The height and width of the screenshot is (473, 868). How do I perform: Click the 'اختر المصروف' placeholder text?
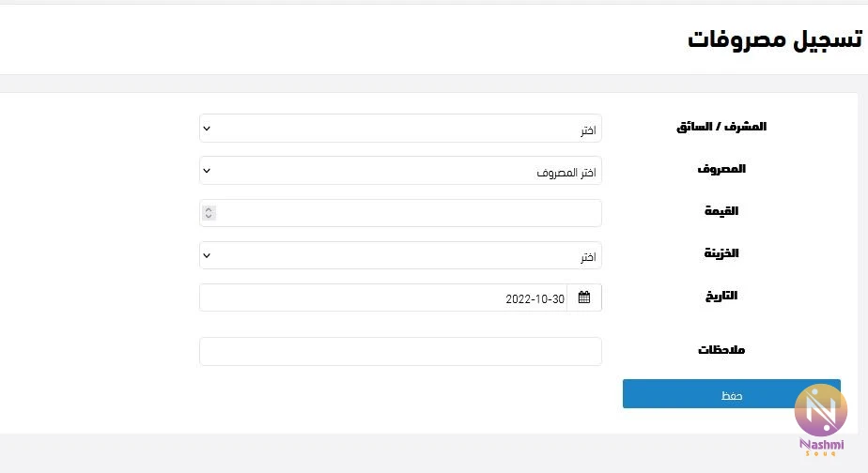coord(566,173)
